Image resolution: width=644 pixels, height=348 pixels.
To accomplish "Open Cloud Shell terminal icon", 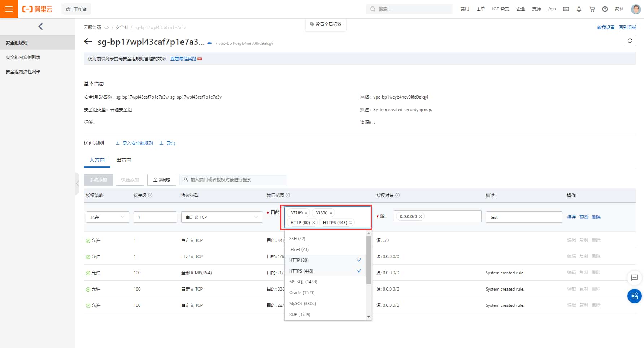I will click(566, 9).
